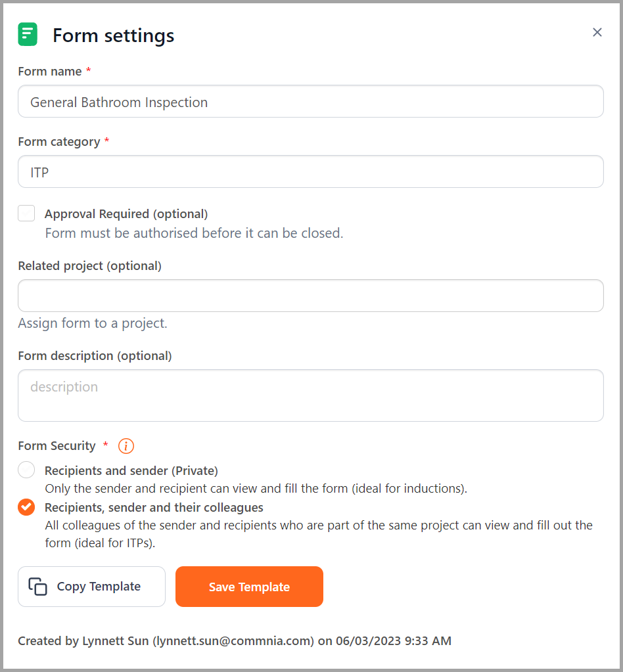Open the Form Security info tooltip
623x672 pixels.
(126, 446)
